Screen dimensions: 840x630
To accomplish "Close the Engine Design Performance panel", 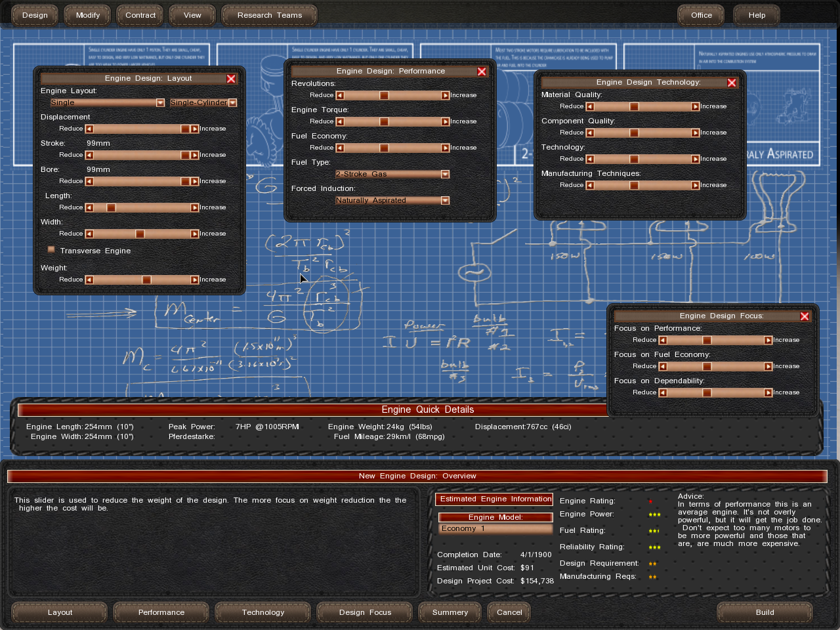I will click(x=482, y=72).
